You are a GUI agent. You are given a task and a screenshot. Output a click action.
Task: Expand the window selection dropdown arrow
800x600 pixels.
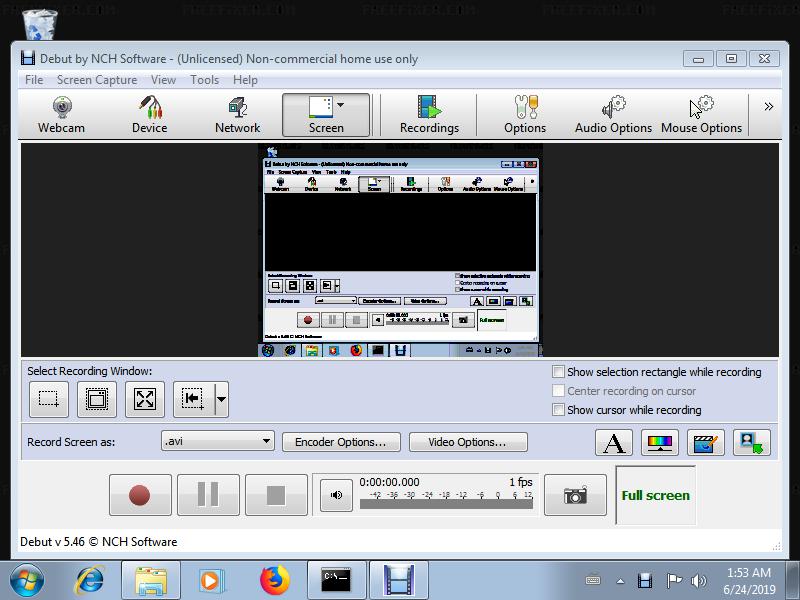(x=221, y=400)
